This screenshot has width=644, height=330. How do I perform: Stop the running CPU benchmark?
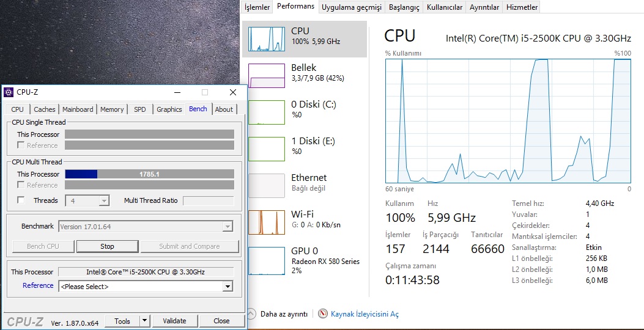point(107,246)
